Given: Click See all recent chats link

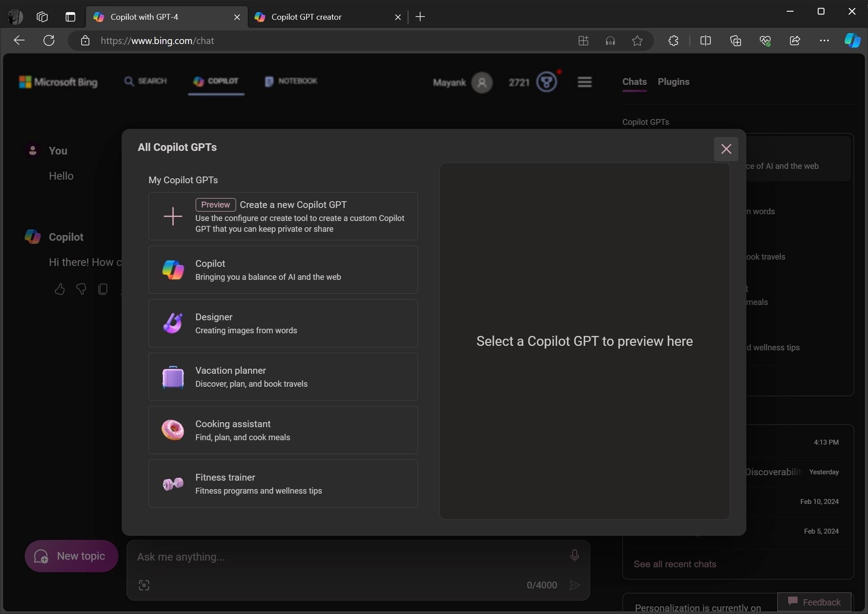Looking at the screenshot, I should (675, 564).
